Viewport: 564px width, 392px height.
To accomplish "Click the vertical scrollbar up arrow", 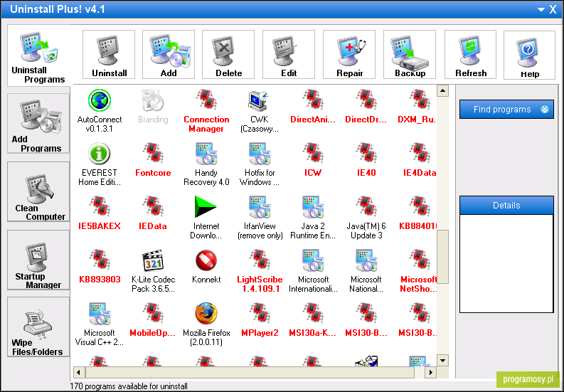I will click(442, 91).
